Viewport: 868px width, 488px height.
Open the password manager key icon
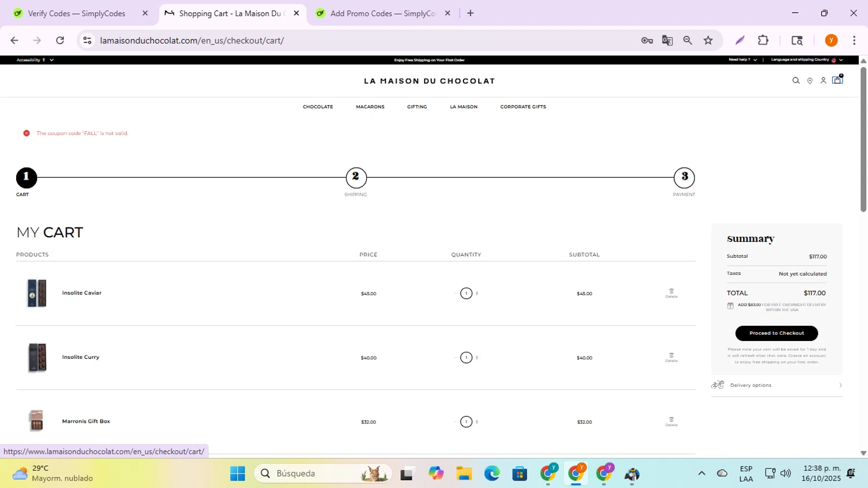click(x=647, y=40)
